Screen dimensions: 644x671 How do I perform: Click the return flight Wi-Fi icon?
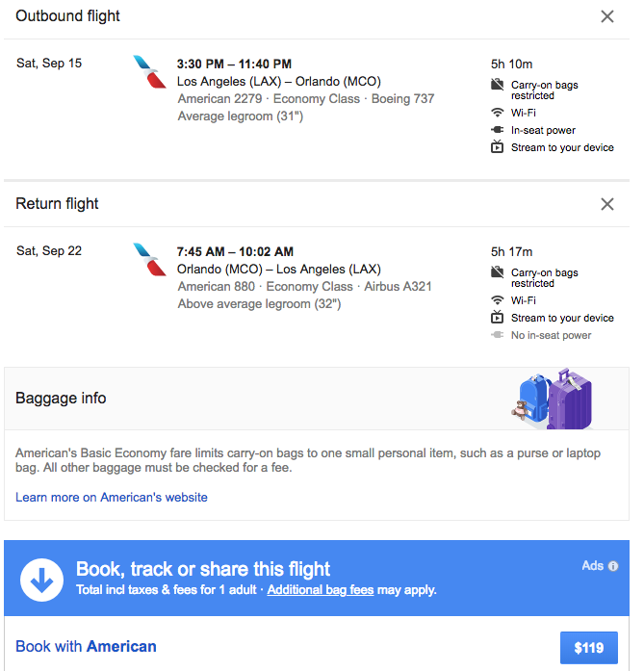tap(497, 300)
